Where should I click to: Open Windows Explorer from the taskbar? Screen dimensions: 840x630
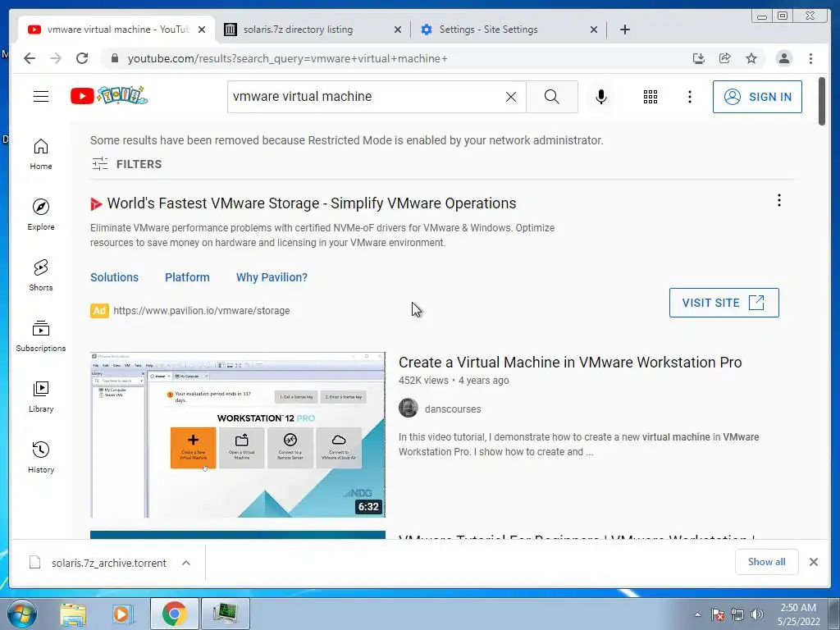(73, 614)
